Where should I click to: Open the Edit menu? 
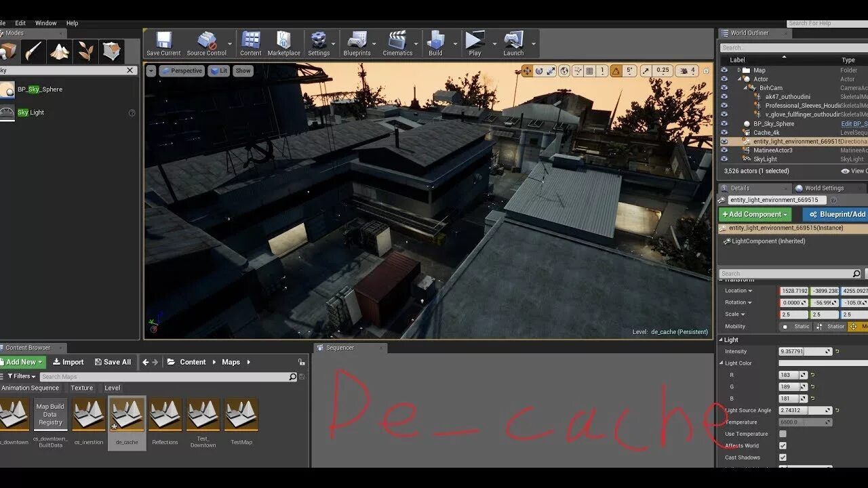click(20, 23)
